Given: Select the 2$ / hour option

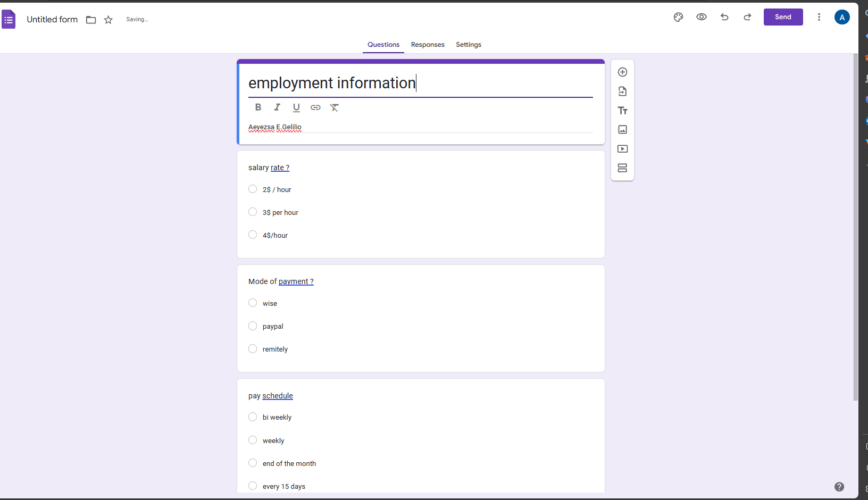Looking at the screenshot, I should (253, 189).
